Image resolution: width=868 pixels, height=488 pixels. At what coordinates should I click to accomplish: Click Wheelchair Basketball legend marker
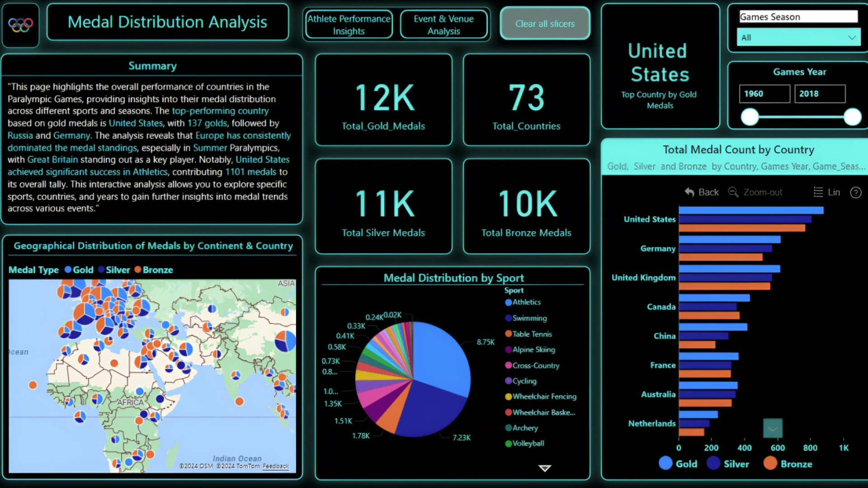click(x=508, y=413)
